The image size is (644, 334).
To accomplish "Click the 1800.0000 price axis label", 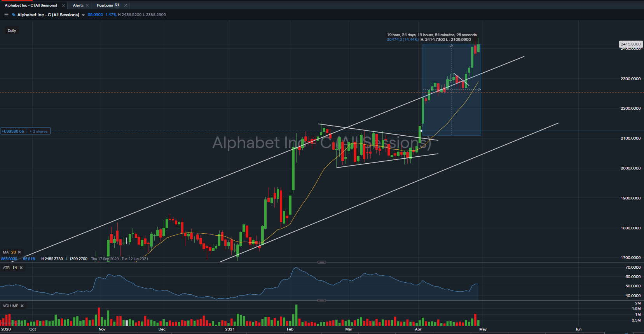I will pos(630,228).
